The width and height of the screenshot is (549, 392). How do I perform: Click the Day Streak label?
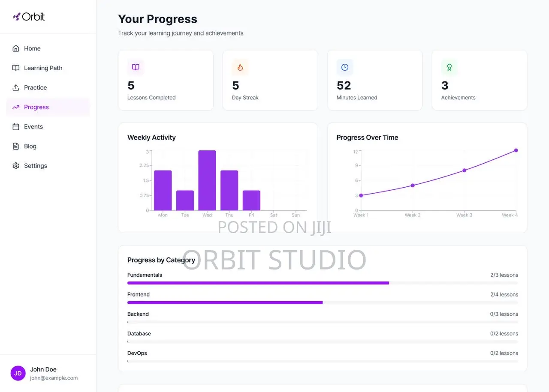245,98
